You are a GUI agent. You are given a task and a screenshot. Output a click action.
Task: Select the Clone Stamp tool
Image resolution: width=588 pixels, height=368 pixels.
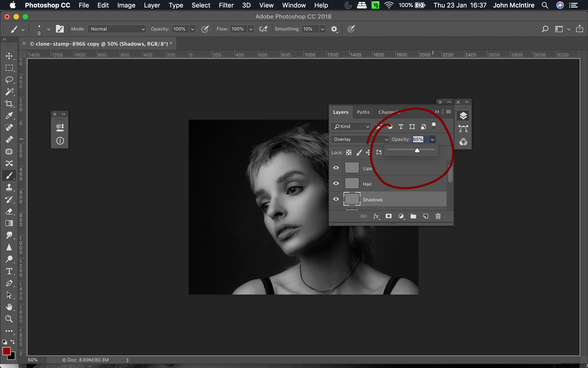coord(9,187)
